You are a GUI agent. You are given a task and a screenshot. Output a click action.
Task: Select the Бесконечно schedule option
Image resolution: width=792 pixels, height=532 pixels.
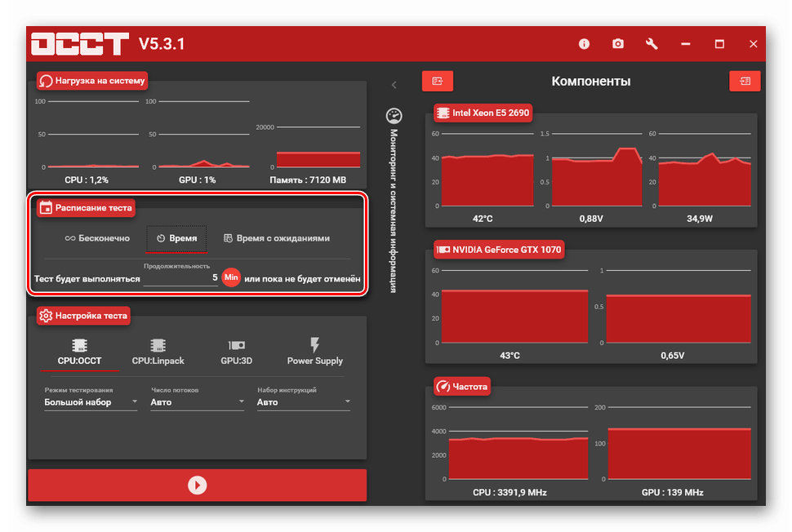(x=97, y=238)
